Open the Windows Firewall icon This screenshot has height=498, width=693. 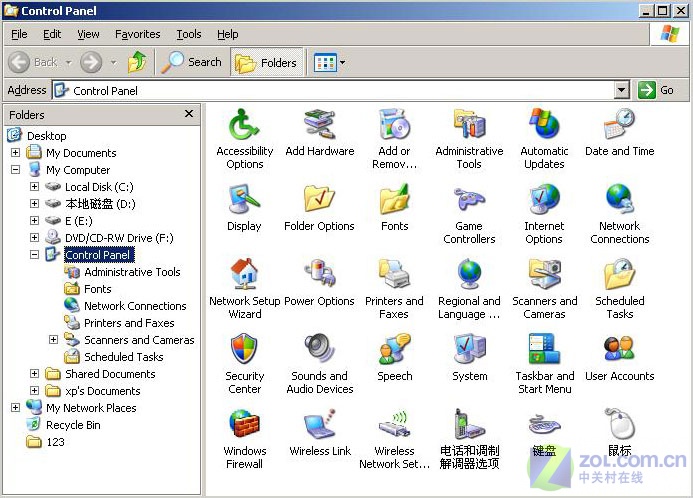click(244, 424)
